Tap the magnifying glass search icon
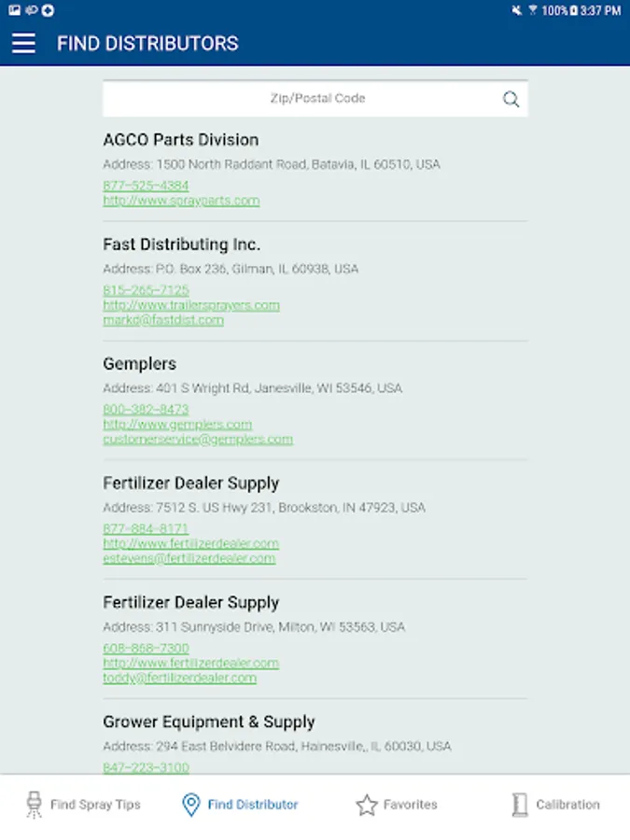Image resolution: width=630 pixels, height=840 pixels. [511, 100]
